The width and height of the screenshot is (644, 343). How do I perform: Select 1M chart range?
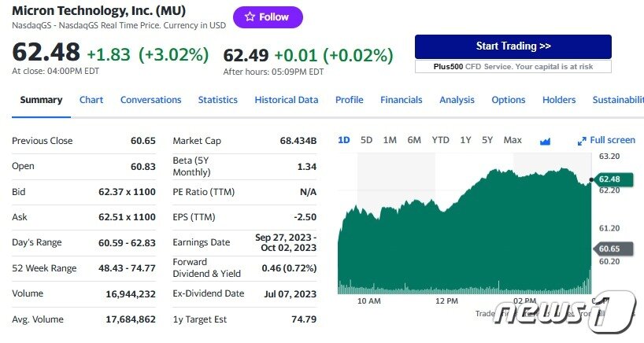390,140
